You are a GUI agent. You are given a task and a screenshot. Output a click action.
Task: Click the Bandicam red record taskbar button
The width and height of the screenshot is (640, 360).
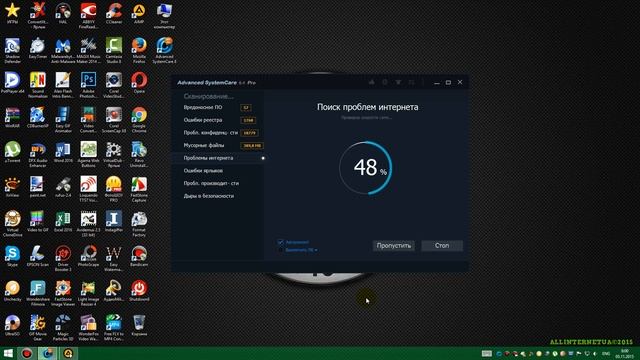27,353
